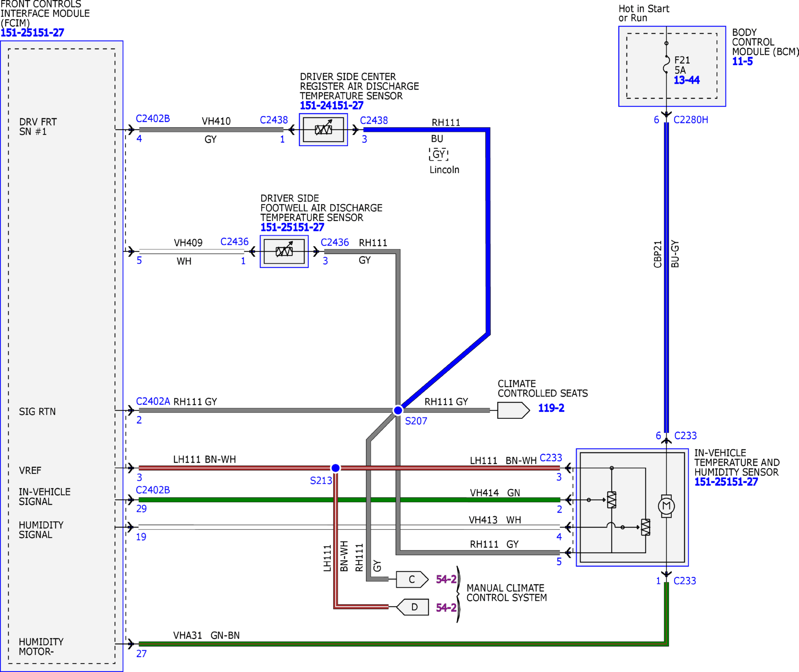
Task: Click C2436 label left of footwell sensor
Action: (x=234, y=241)
